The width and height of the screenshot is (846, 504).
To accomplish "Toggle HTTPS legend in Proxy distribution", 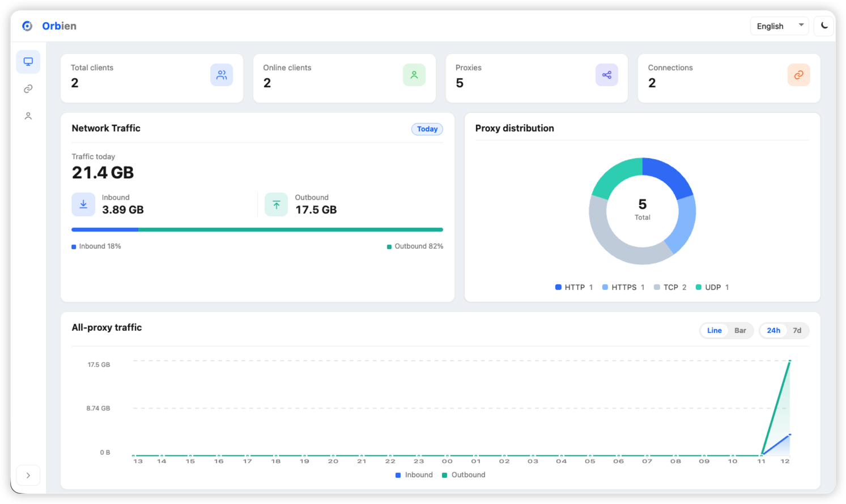I will pyautogui.click(x=623, y=288).
